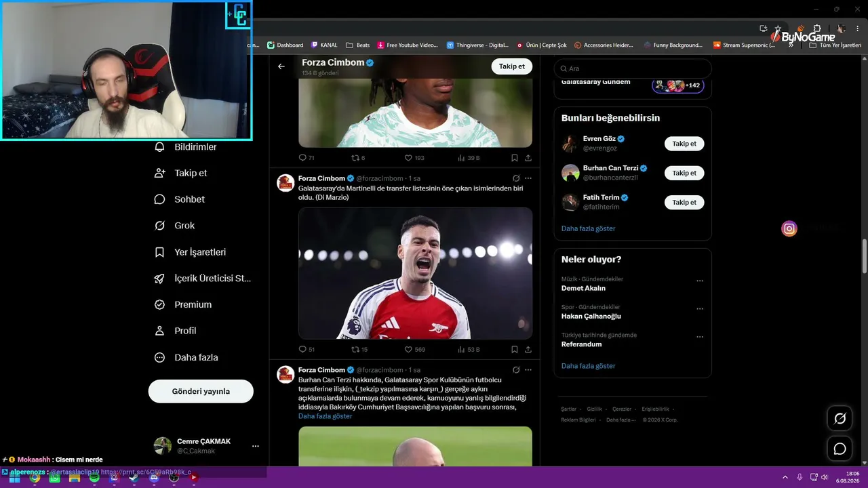This screenshot has width=868, height=488.
Task: Reply to the Martinelli tweet
Action: pos(307,350)
